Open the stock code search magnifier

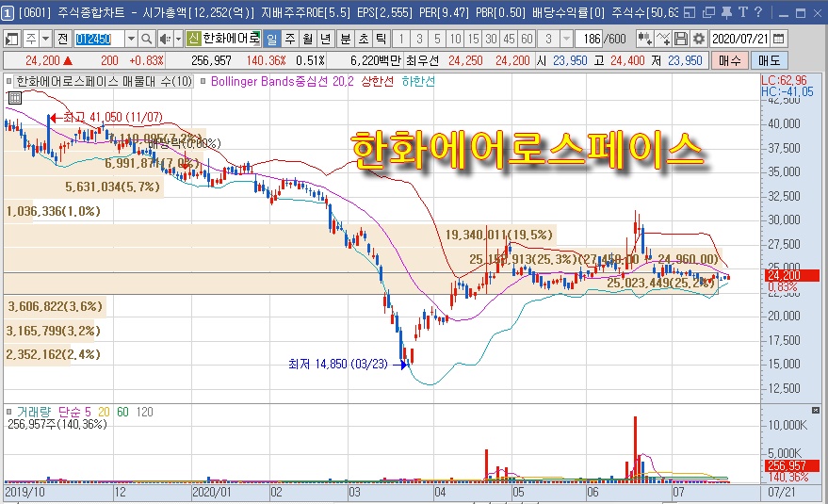[x=147, y=39]
